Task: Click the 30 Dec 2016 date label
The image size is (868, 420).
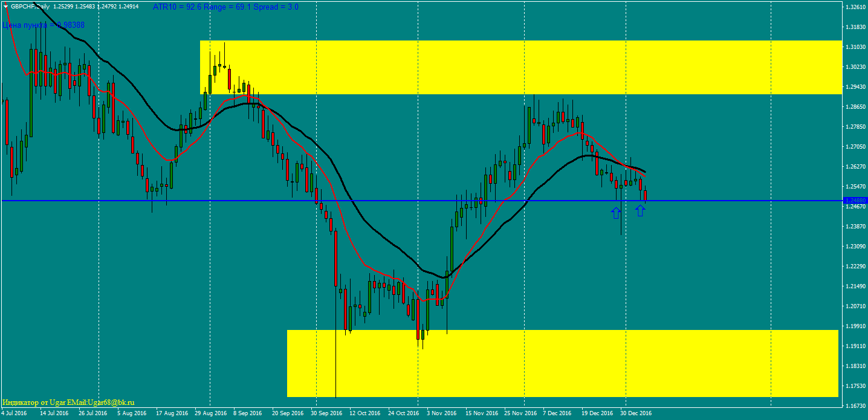Action: tap(635, 413)
